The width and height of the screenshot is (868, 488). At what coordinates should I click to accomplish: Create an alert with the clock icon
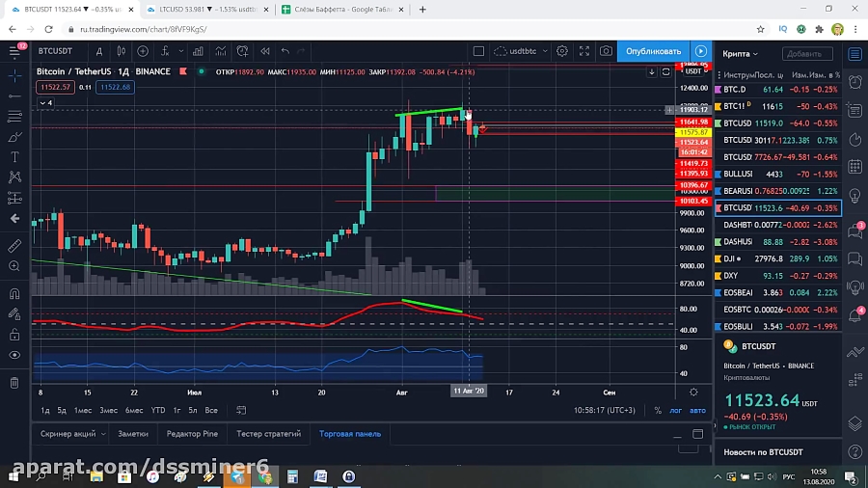click(x=242, y=51)
